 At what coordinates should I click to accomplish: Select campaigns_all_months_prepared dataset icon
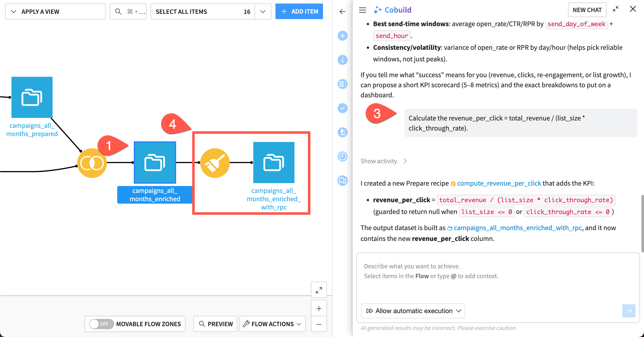[x=32, y=97]
